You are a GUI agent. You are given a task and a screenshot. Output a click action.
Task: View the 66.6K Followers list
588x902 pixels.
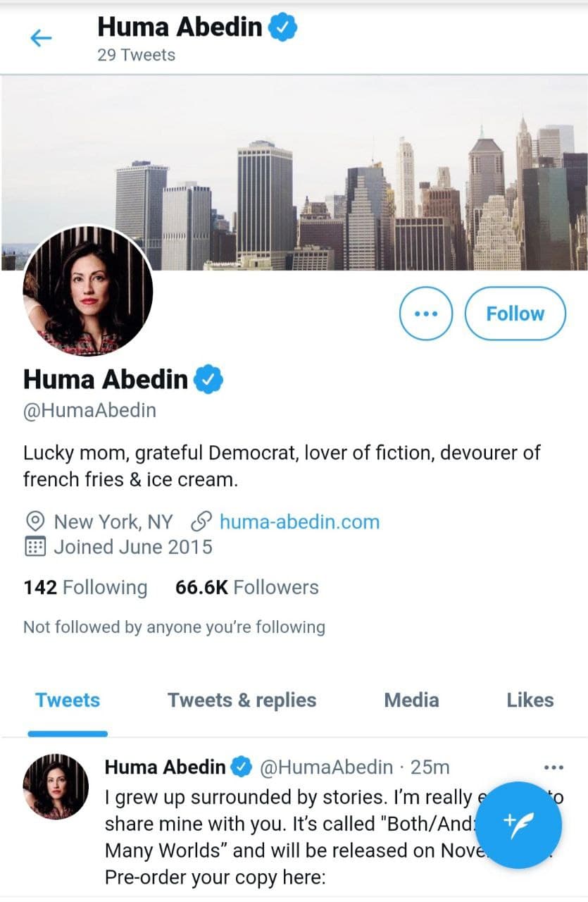click(246, 588)
